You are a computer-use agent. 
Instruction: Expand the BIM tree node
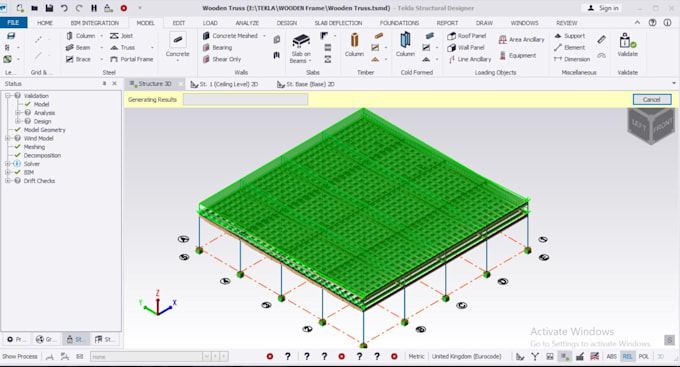7,172
